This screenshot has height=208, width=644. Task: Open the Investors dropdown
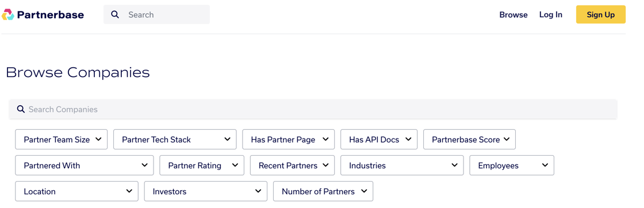click(206, 191)
